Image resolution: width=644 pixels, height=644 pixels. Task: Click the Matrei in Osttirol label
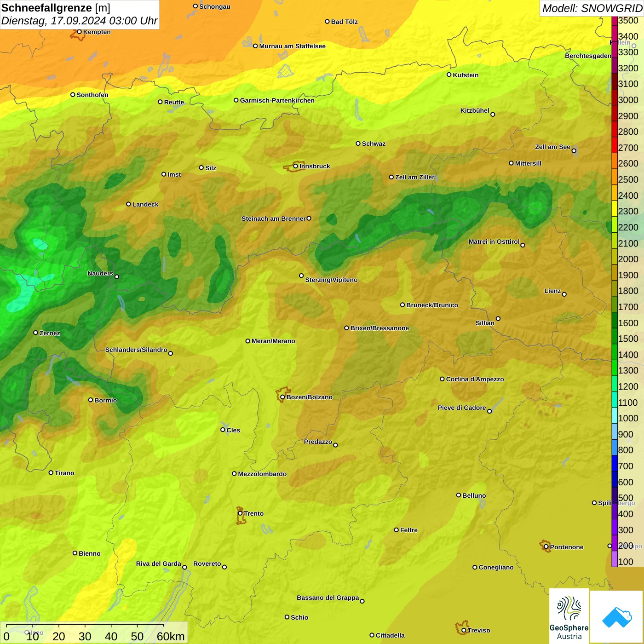tap(494, 241)
